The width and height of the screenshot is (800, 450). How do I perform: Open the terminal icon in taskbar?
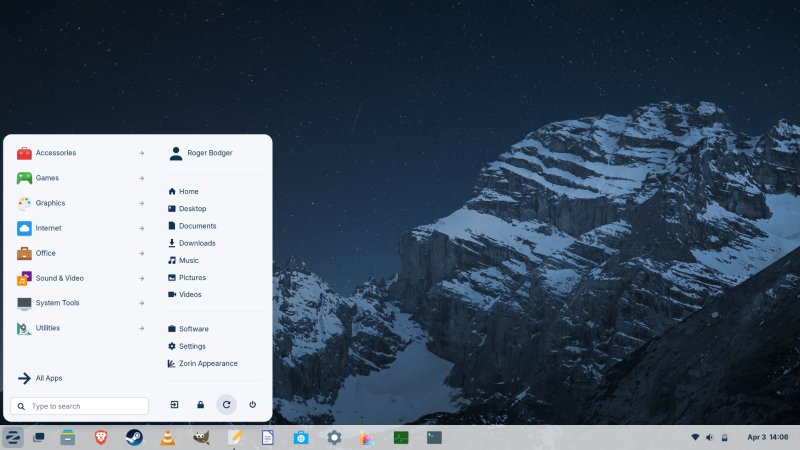434,437
